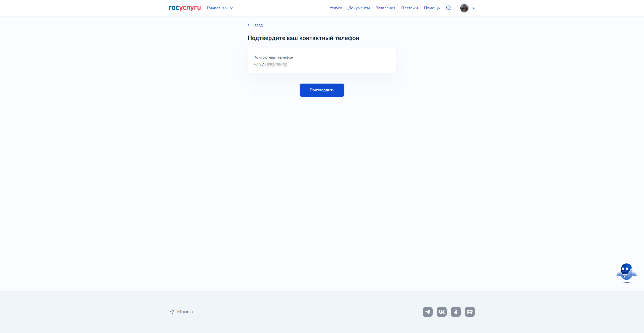Click the Rutube social icon
Viewport: 644px width, 333px height.
[470, 312]
